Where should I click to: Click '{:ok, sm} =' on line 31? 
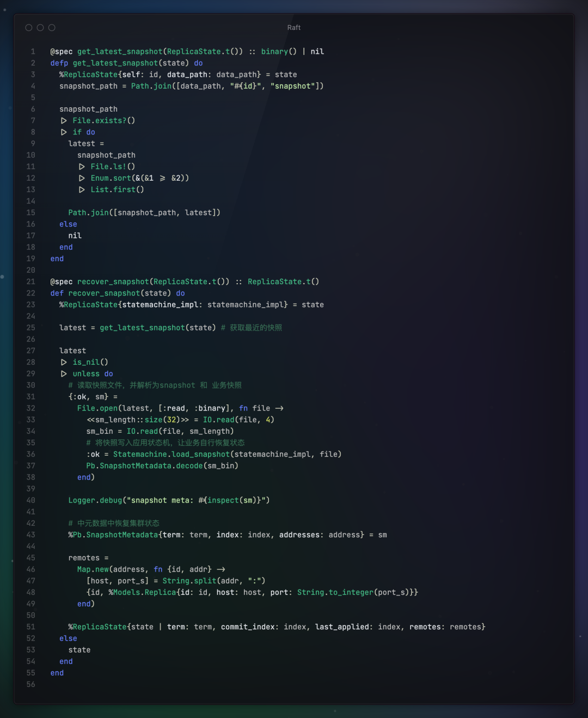tap(93, 397)
